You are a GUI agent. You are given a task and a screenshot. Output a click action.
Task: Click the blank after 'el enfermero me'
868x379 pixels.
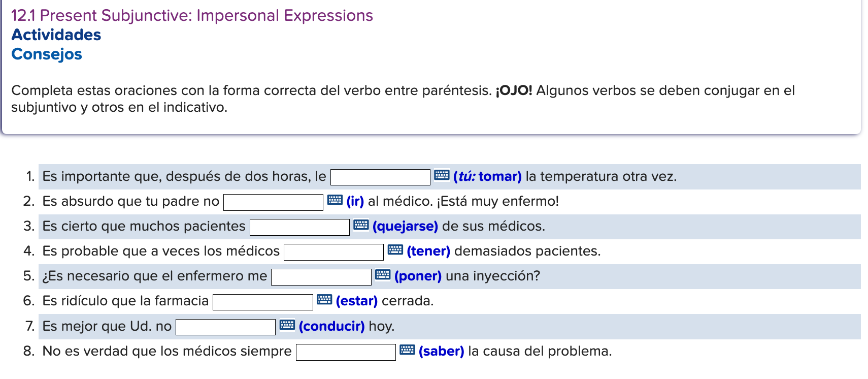(x=321, y=275)
